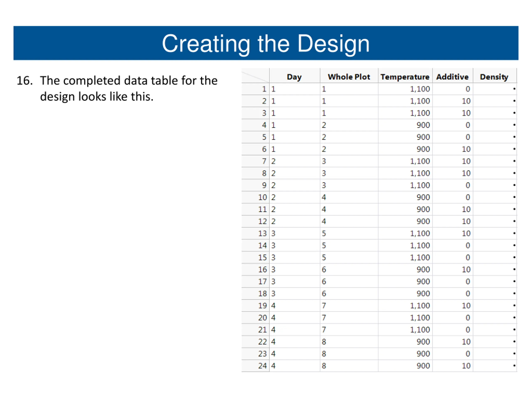Click the Day cell in row 19
The height and width of the screenshot is (399, 532).
[x=294, y=305]
